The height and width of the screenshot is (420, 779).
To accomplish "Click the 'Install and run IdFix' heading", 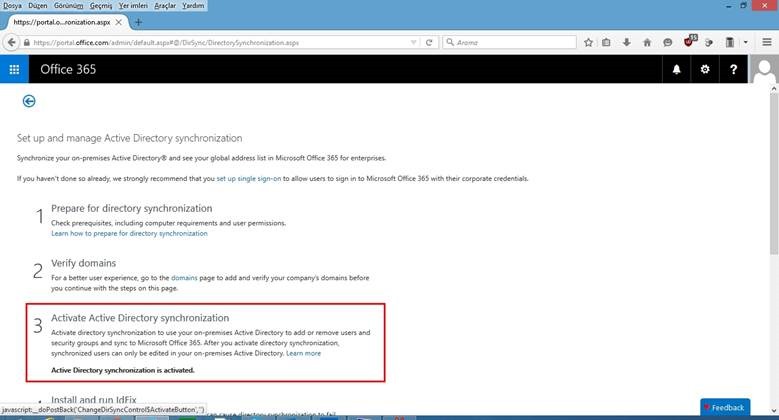I will 94,400.
